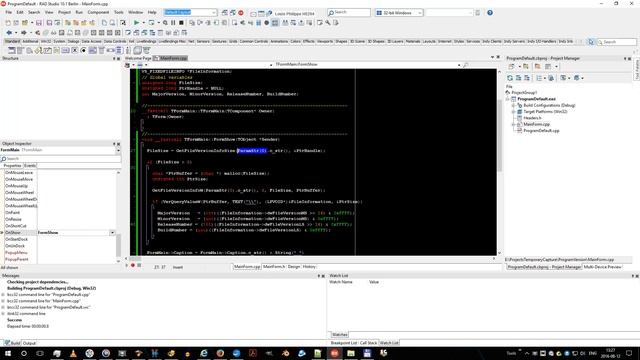This screenshot has height=360, width=640.
Task: Click the wrench icon in the main toolbar
Action: coord(328,23)
